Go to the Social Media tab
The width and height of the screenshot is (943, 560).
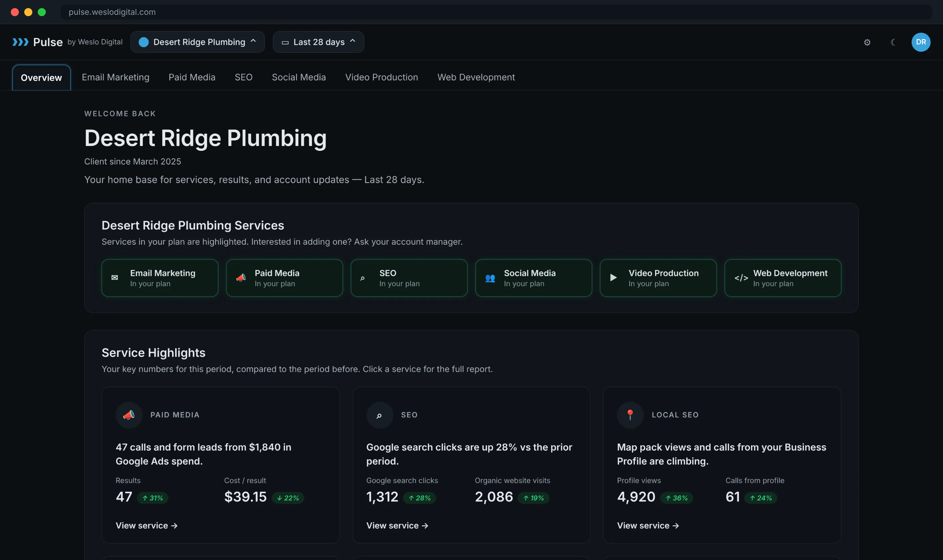pyautogui.click(x=299, y=77)
